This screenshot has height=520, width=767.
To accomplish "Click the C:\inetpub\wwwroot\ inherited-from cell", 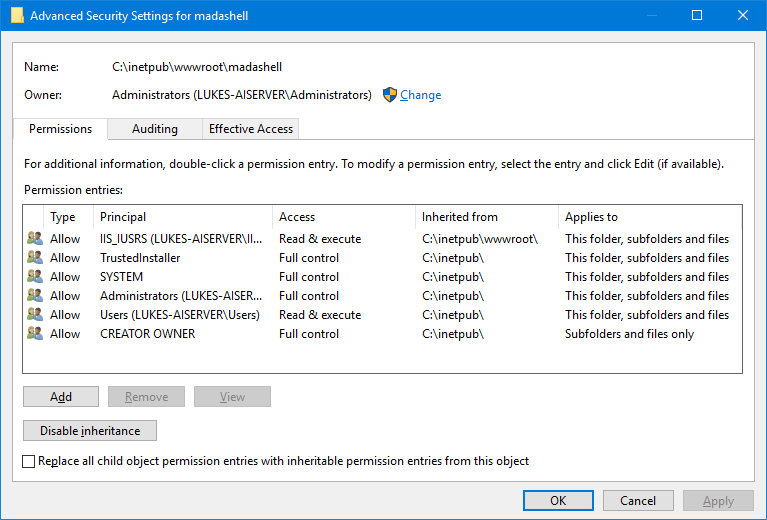I will [x=480, y=239].
